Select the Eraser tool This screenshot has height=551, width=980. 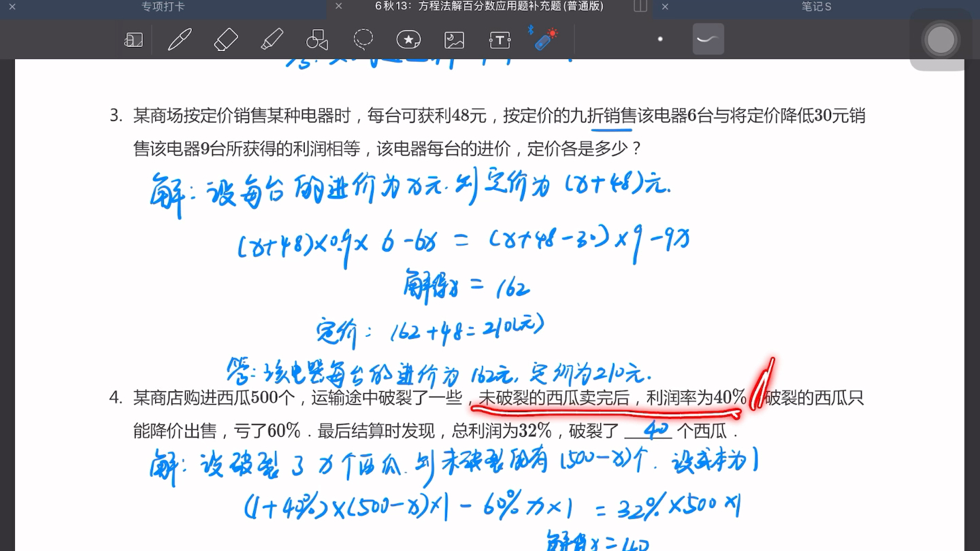pos(225,39)
